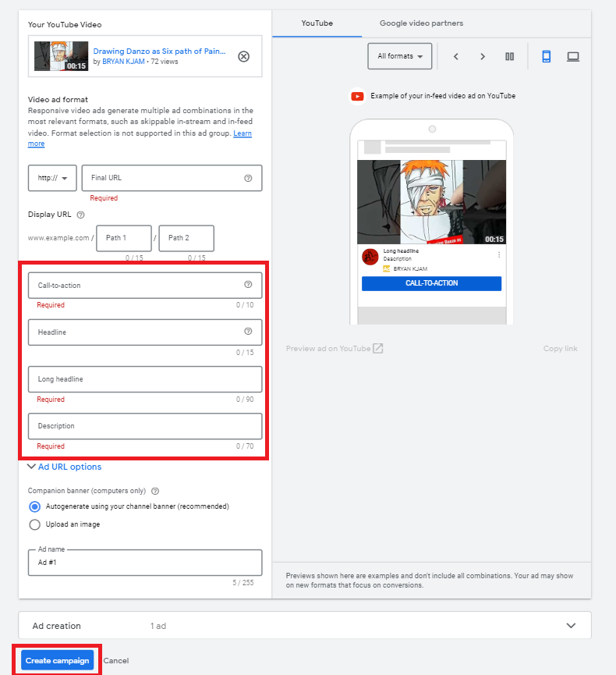This screenshot has height=675, width=616.
Task: Open the BRYAN KJAM channel link
Action: 123,62
